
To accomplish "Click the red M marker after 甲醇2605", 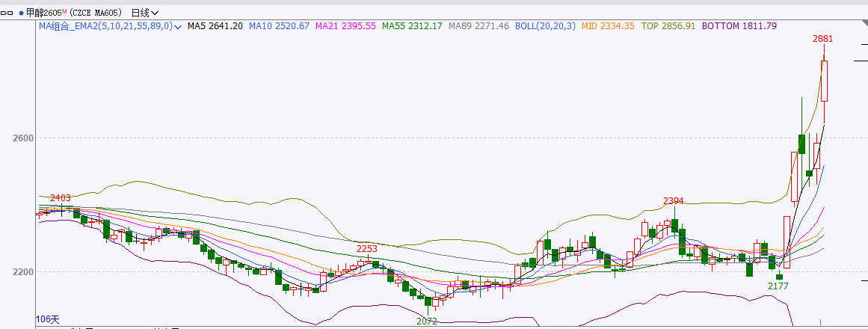I will 64,11.
